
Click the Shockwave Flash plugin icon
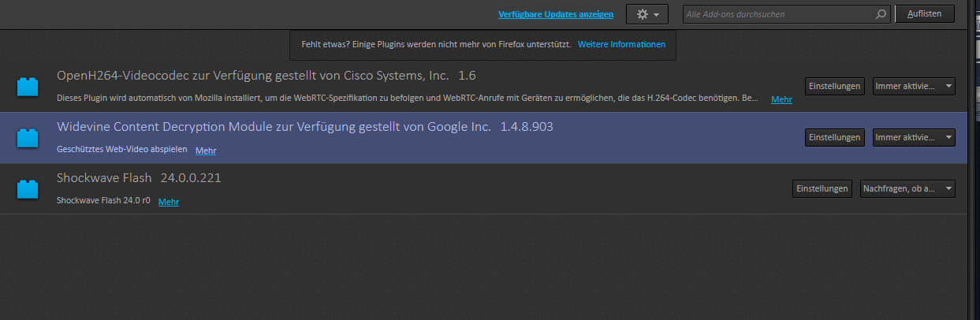coord(28,189)
